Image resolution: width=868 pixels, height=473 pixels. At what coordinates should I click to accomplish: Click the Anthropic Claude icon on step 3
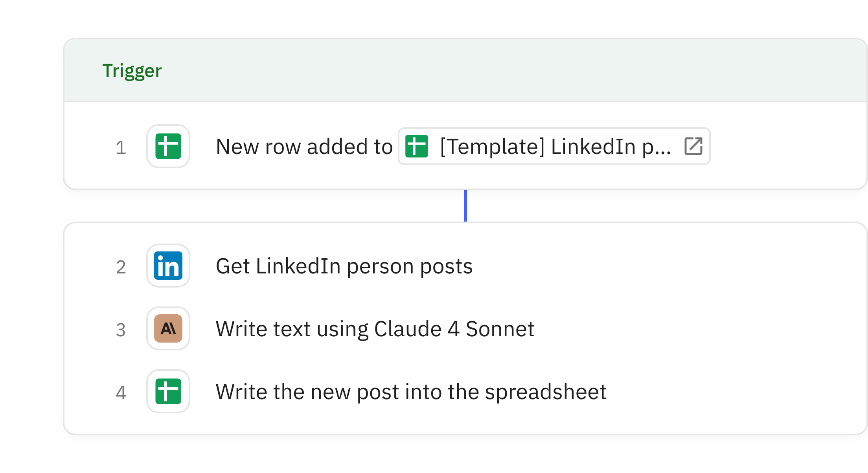168,328
